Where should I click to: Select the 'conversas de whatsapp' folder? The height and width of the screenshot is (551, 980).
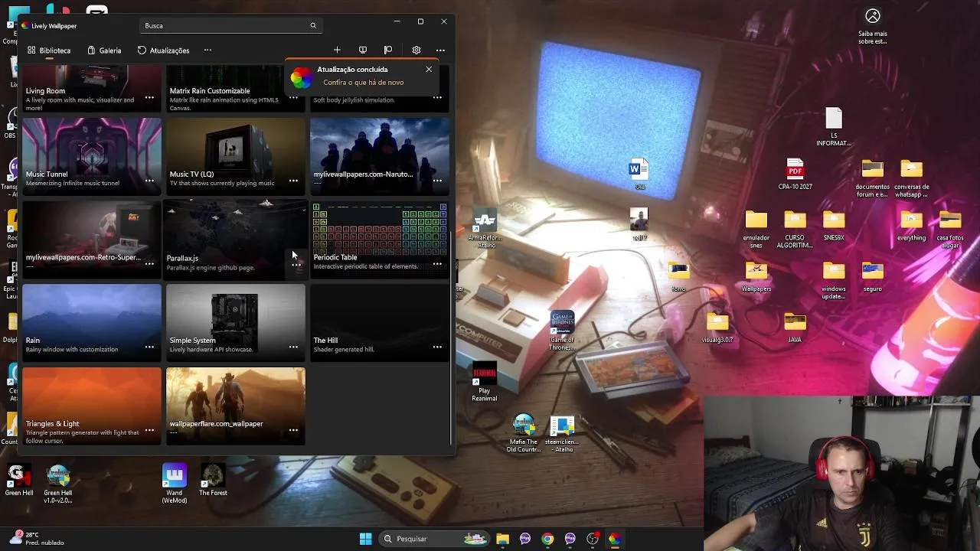click(911, 178)
